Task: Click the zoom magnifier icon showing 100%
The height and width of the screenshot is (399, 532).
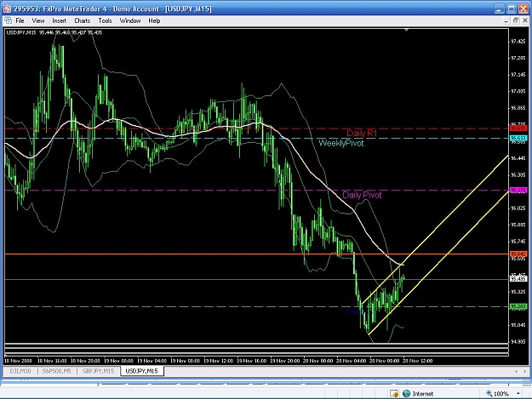Action: 489,393
